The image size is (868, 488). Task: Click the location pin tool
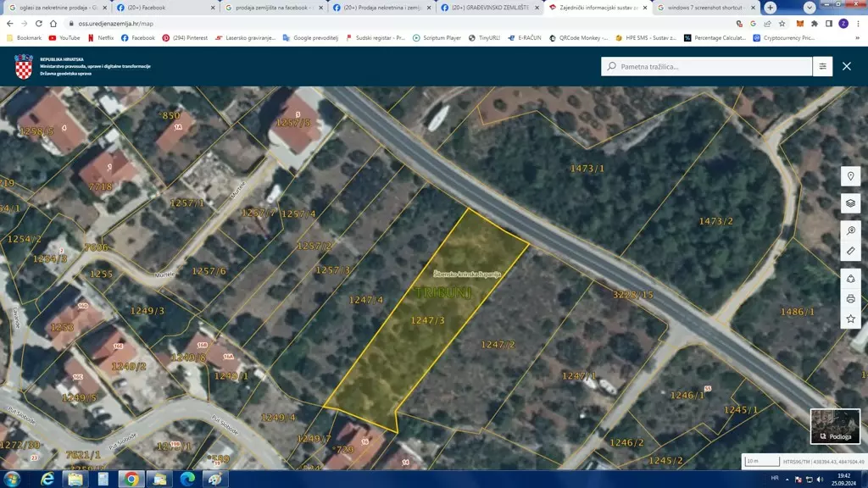850,176
